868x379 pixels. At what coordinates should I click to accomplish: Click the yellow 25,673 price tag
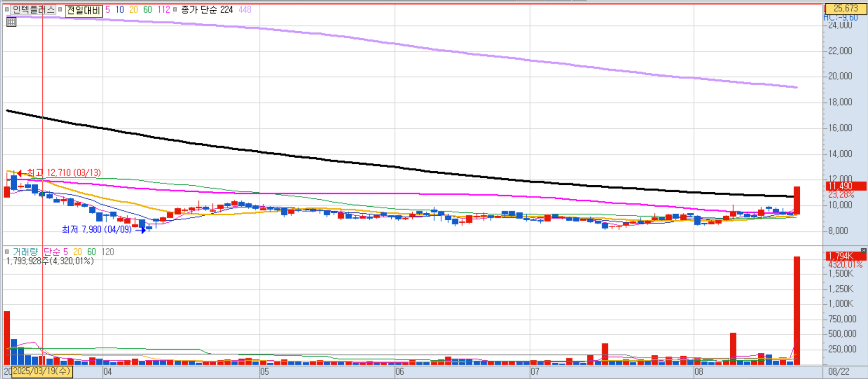(846, 8)
